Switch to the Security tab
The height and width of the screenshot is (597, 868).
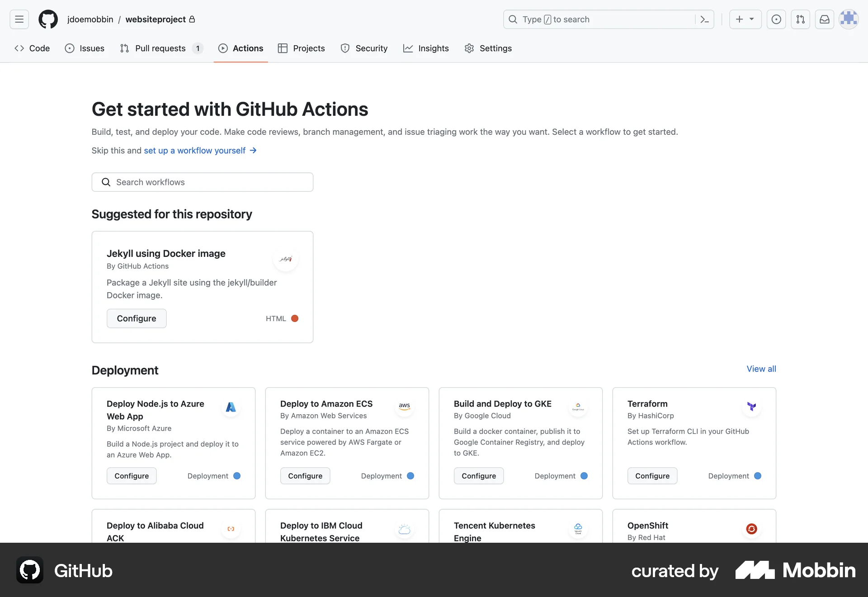[364, 48]
